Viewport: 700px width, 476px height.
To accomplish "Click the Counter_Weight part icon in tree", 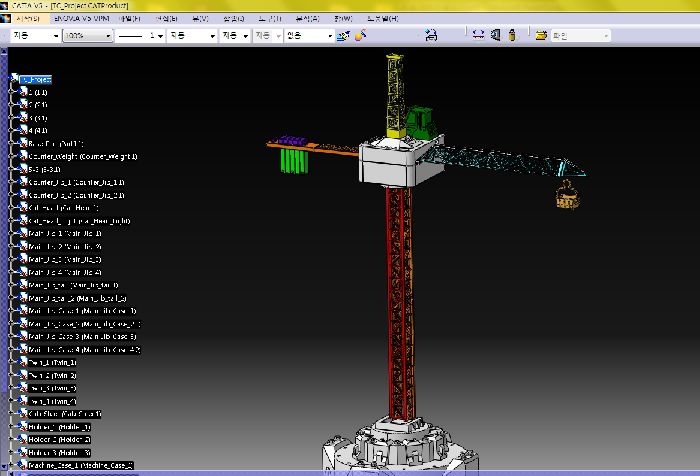I will click(22, 157).
